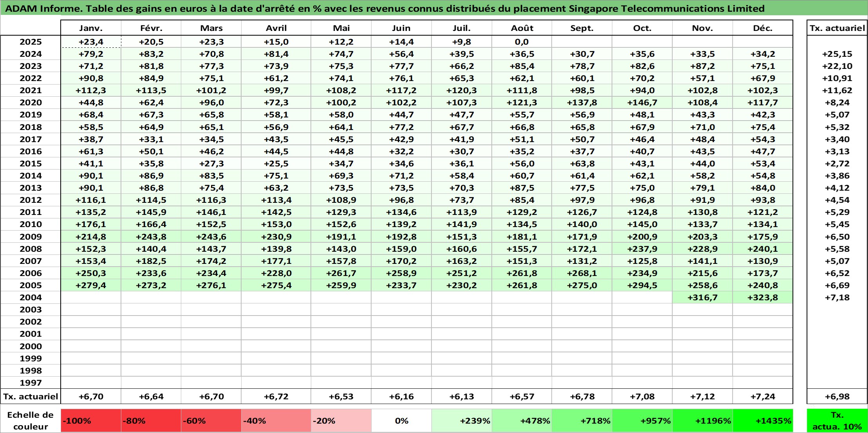Select the +6,13 July actuarial rate

(x=462, y=396)
